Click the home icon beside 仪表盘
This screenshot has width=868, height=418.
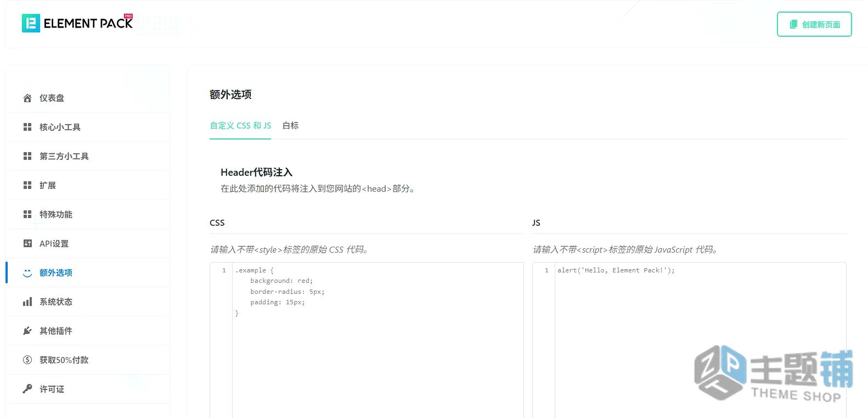[x=27, y=98]
